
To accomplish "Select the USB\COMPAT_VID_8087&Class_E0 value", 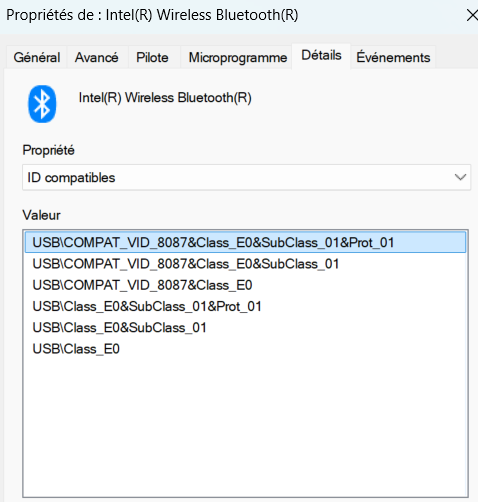I will 246,285.
